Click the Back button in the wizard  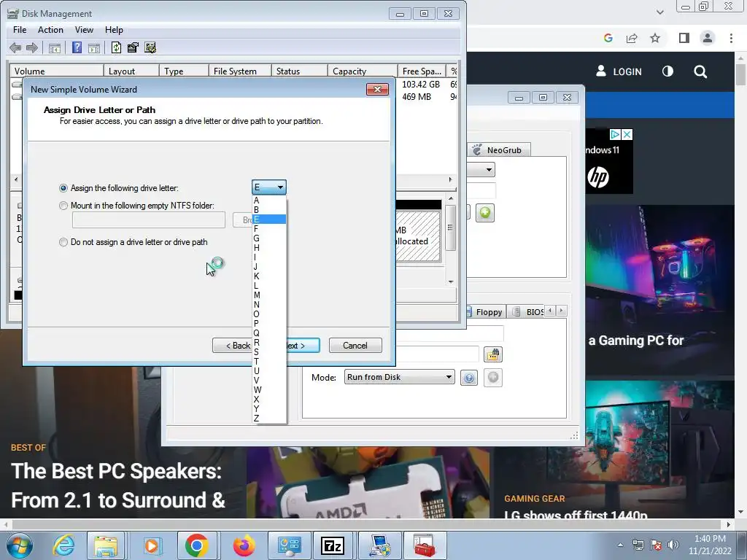point(233,345)
